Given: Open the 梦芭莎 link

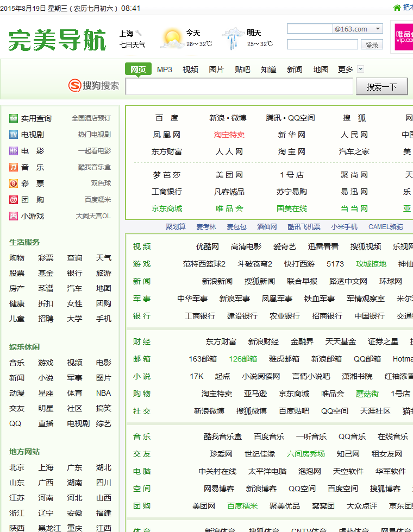Looking at the screenshot, I should click(x=167, y=175).
